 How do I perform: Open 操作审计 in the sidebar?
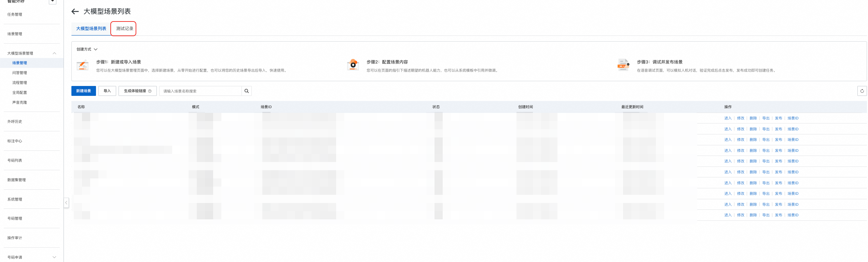(x=15, y=238)
